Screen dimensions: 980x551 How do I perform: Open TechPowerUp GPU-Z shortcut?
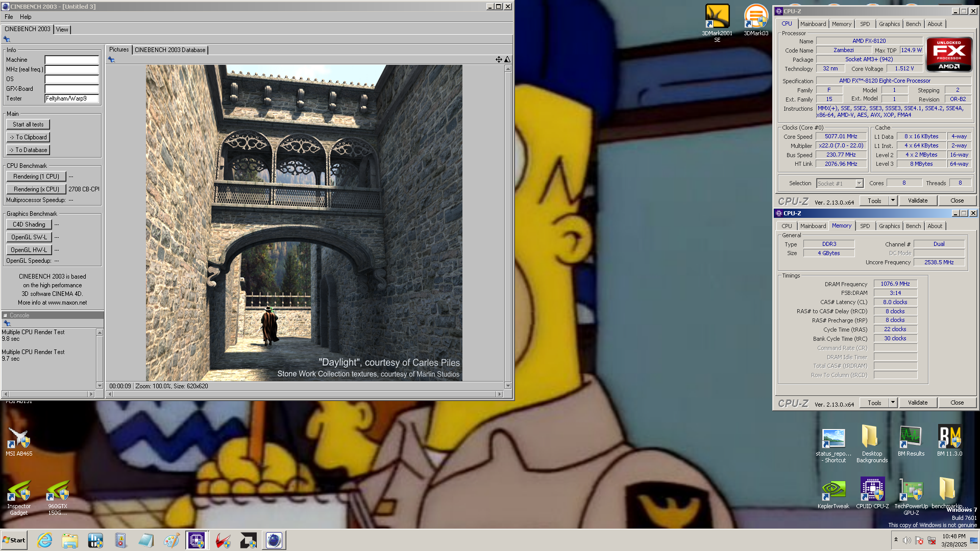pyautogui.click(x=911, y=497)
